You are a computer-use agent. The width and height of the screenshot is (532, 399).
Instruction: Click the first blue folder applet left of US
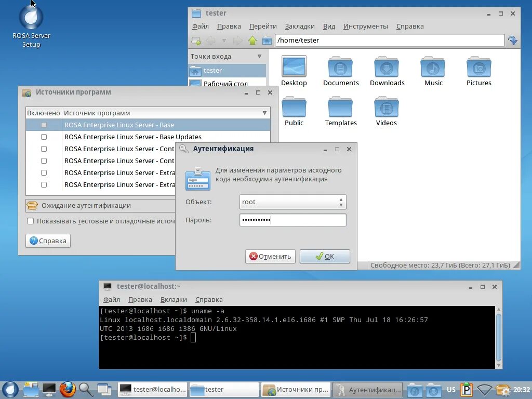(x=415, y=390)
